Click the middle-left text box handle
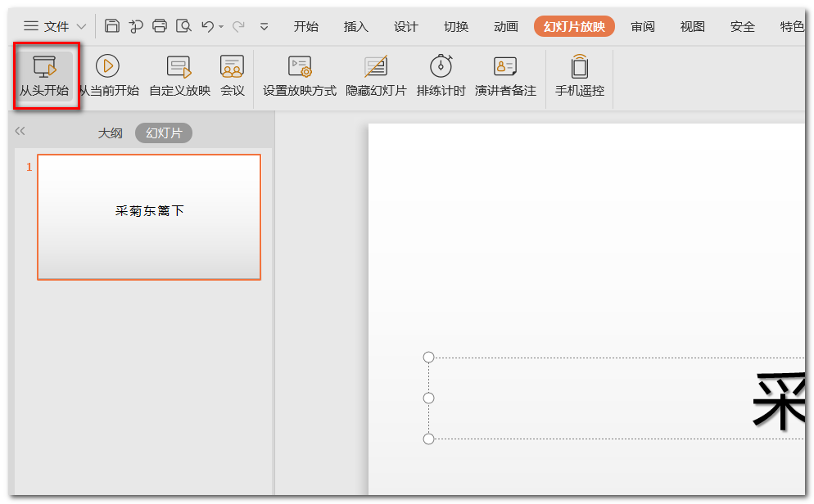This screenshot has width=814, height=504. tap(428, 398)
